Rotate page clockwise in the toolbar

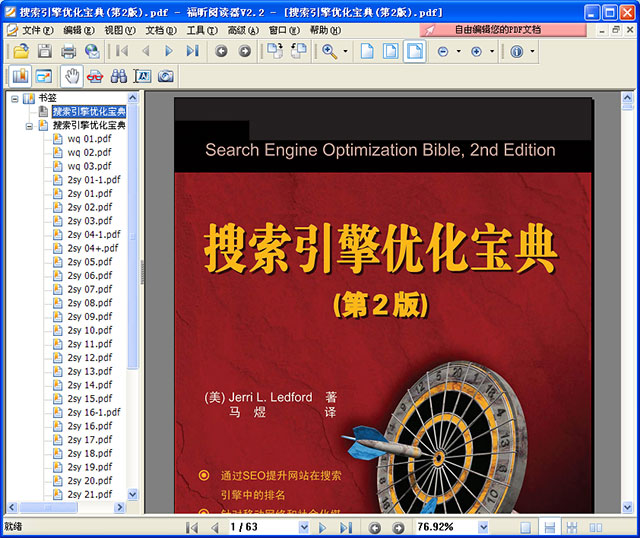(x=275, y=51)
